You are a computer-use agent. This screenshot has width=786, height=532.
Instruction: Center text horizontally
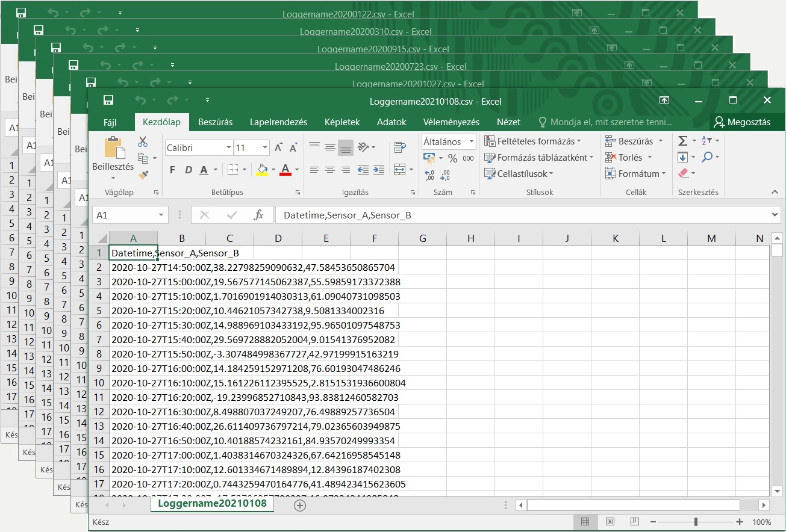(x=329, y=170)
